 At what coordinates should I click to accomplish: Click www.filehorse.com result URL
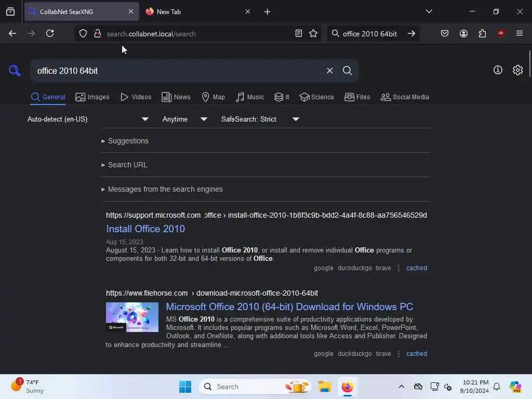coord(212,293)
